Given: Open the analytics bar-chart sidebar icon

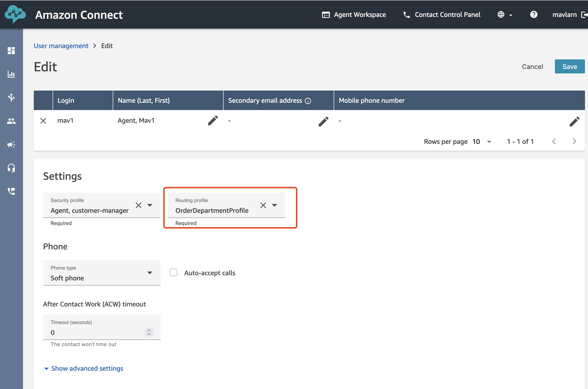Looking at the screenshot, I should 11,74.
